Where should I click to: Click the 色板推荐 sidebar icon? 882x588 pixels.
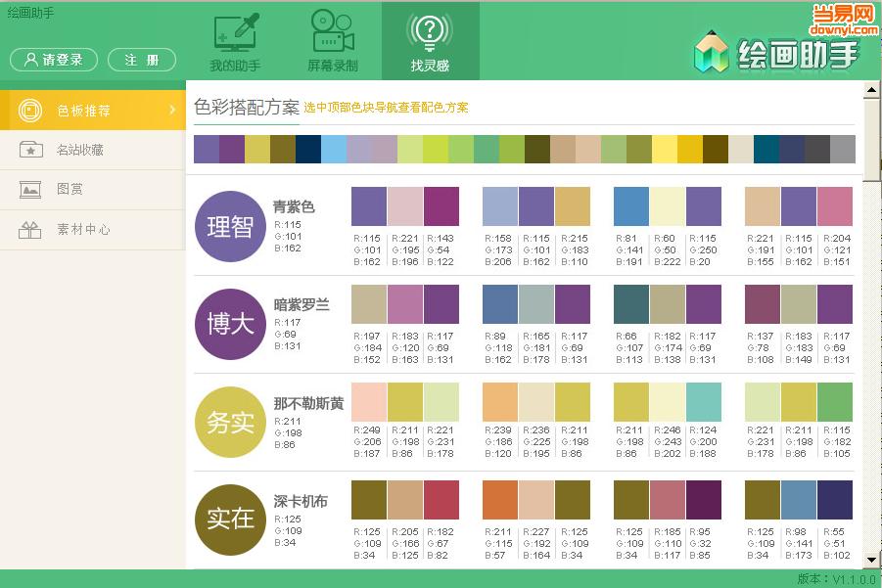[x=30, y=110]
